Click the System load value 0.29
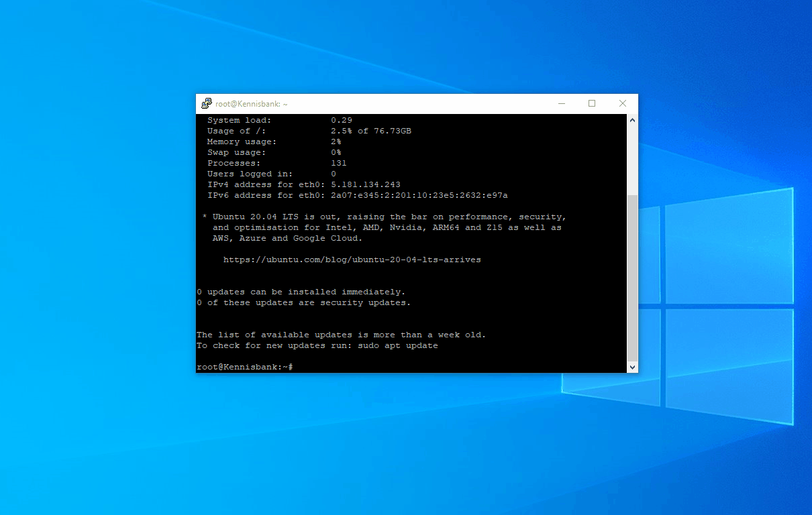Viewport: 812px width, 515px height. 342,120
